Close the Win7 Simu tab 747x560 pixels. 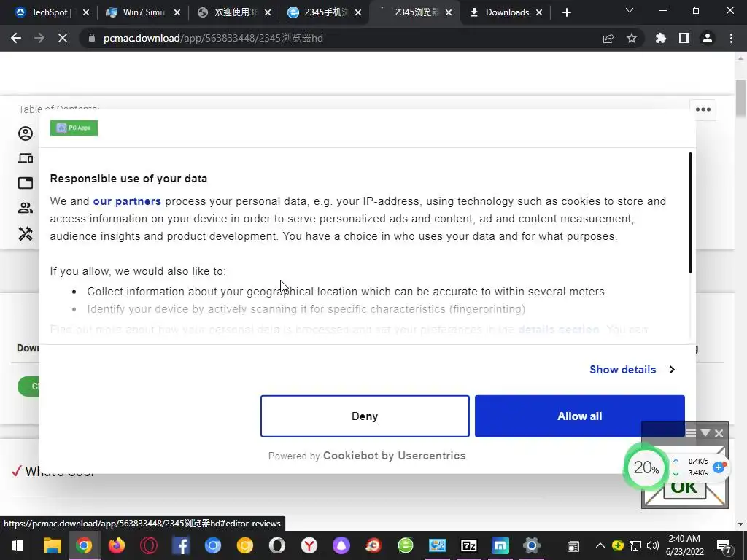point(177,12)
